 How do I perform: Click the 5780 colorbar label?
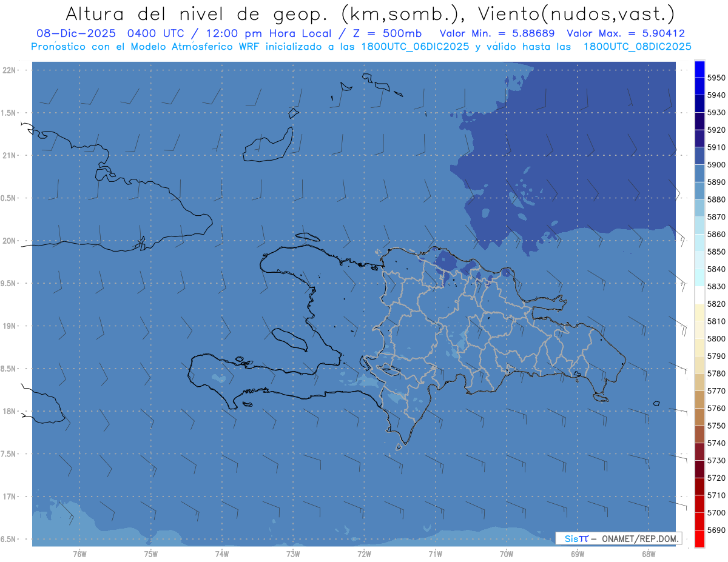716,373
